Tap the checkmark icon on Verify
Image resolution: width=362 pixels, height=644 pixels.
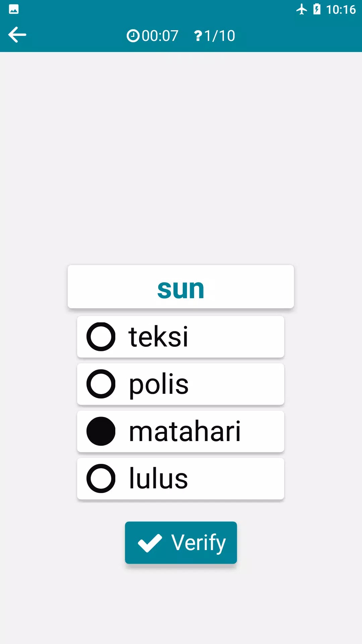point(150,543)
